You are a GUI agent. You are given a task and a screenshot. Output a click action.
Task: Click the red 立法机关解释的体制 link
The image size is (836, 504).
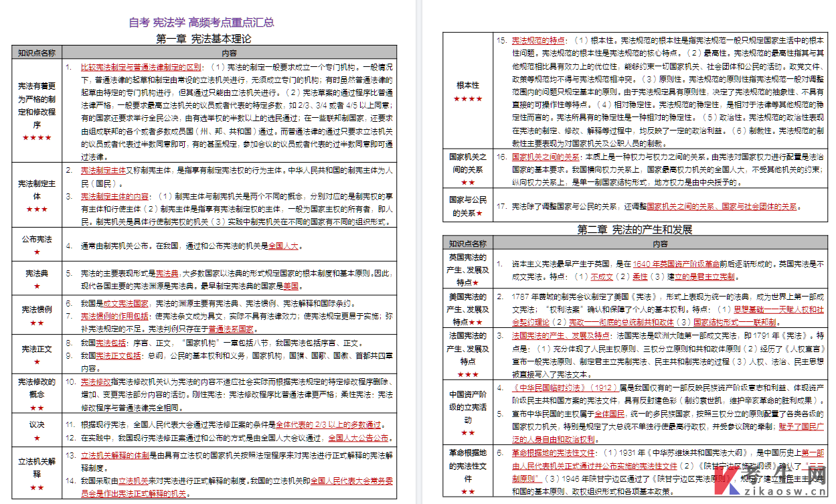pyautogui.click(x=114, y=455)
